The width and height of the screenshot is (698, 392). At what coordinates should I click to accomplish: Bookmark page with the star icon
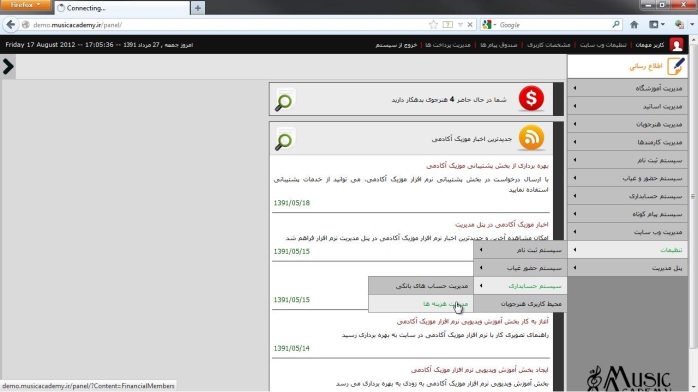[x=433, y=25]
